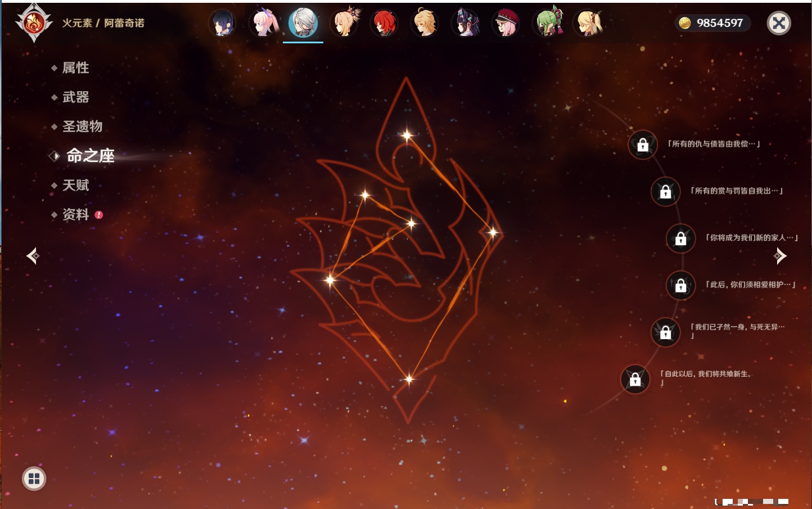This screenshot has width=812, height=509.
Task: Click the Mora coin icon
Action: [x=684, y=23]
